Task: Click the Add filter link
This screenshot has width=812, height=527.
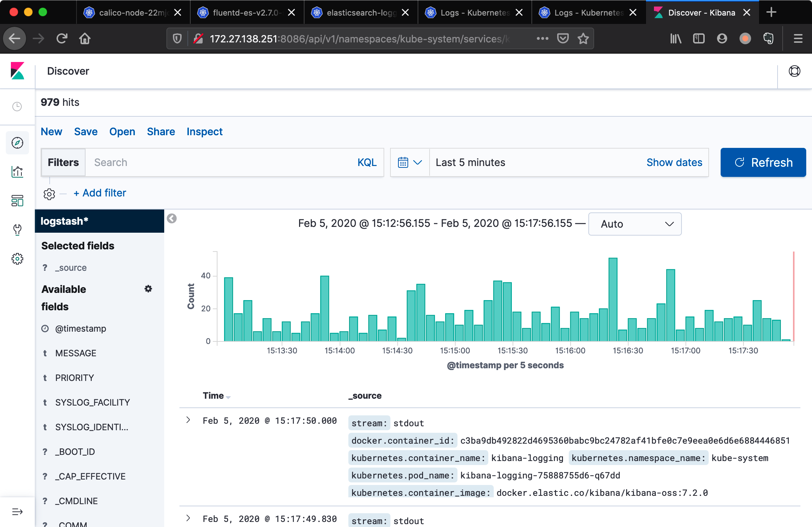Action: tap(100, 193)
